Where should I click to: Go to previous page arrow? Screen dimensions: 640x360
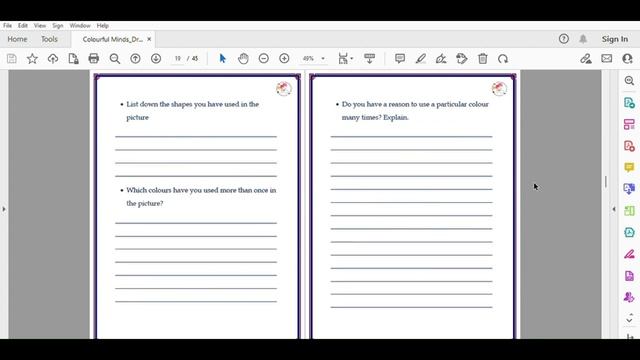(x=136, y=59)
